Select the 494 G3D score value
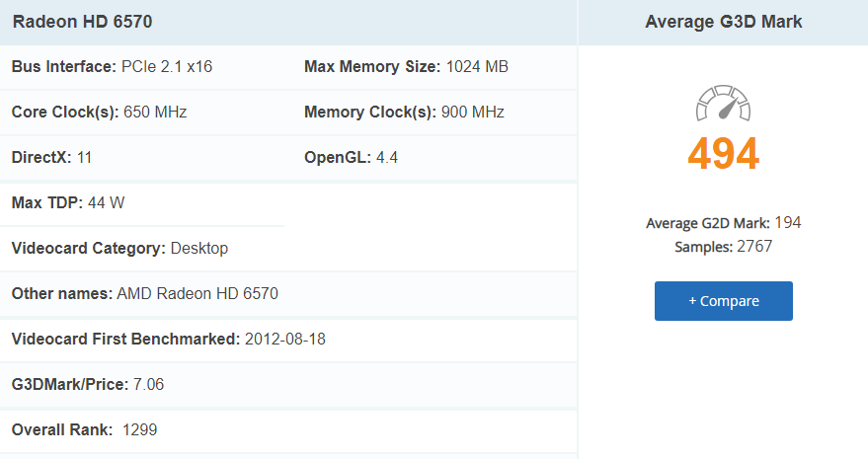Screen dimensions: 868x459 (723, 154)
